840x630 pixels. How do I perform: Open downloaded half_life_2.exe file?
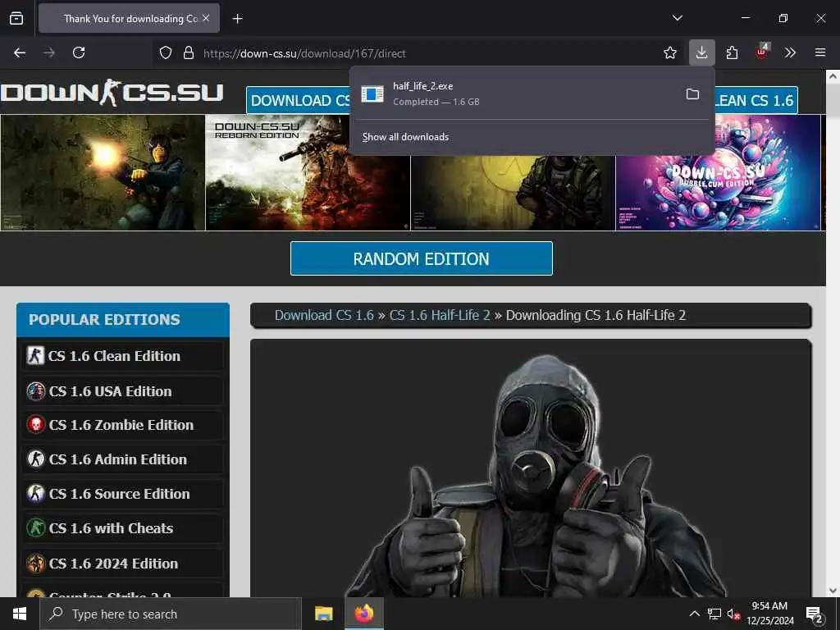514,94
